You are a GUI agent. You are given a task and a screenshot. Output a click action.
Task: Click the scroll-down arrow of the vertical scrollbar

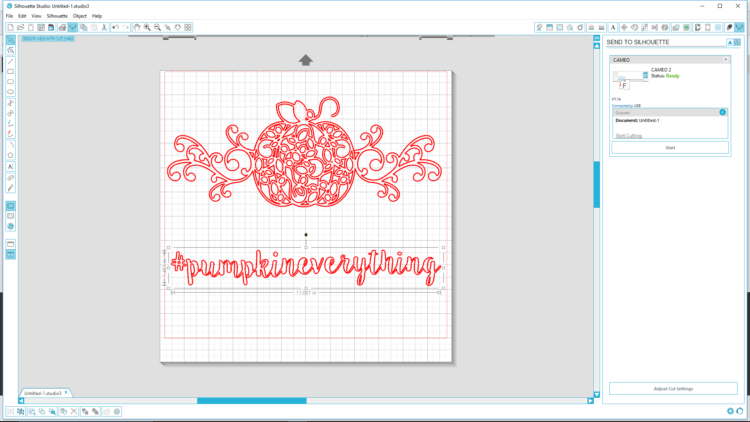596,395
